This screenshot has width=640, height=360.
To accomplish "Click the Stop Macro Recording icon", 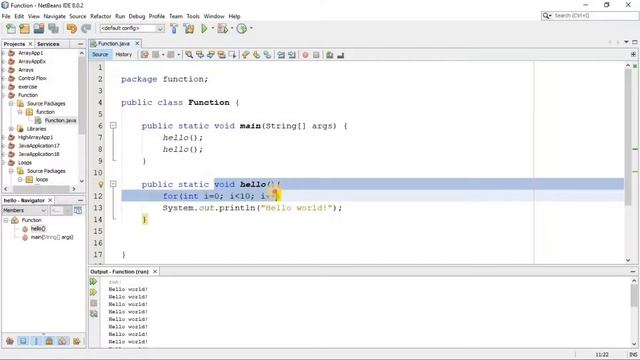I will [x=316, y=55].
